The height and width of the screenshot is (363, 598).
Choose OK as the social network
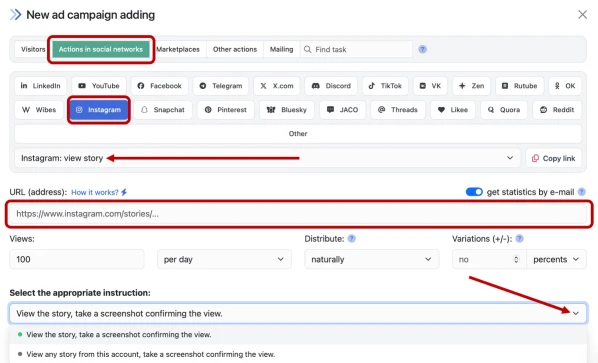(x=565, y=86)
